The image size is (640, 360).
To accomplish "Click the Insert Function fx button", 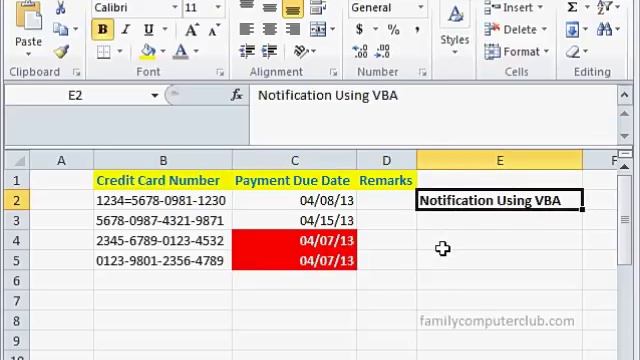I will [x=237, y=96].
